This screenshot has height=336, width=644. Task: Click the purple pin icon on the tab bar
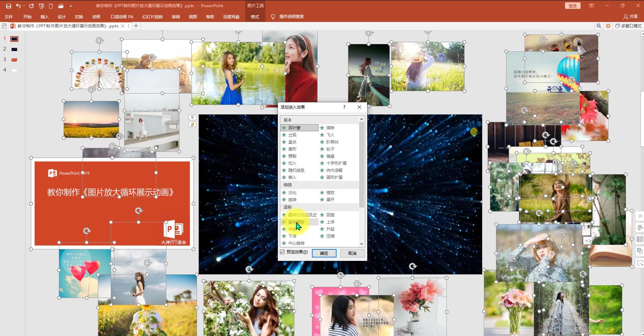(598, 26)
